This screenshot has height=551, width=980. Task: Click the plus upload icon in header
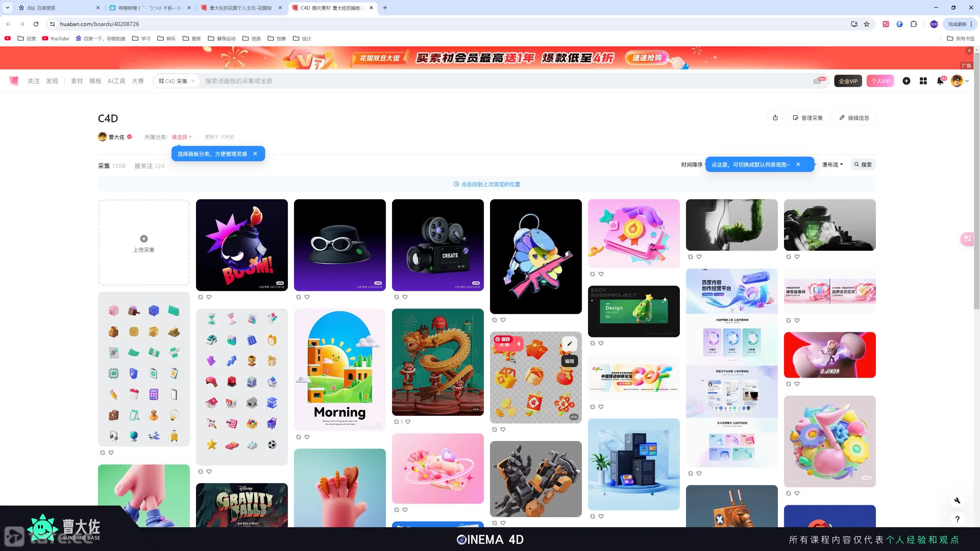click(x=906, y=81)
